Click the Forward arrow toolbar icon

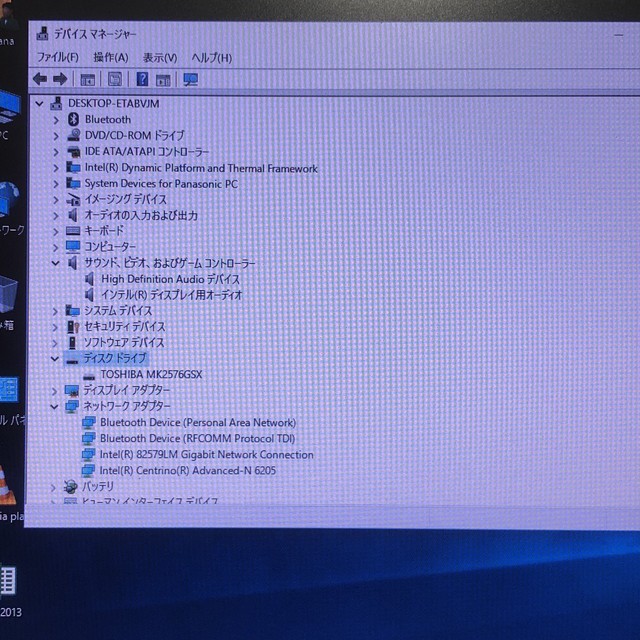60,79
